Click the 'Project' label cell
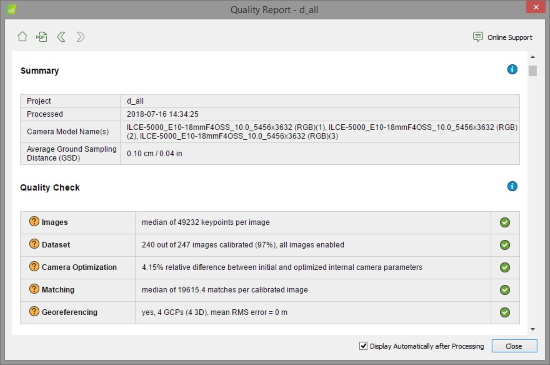The height and width of the screenshot is (365, 550). [x=71, y=101]
